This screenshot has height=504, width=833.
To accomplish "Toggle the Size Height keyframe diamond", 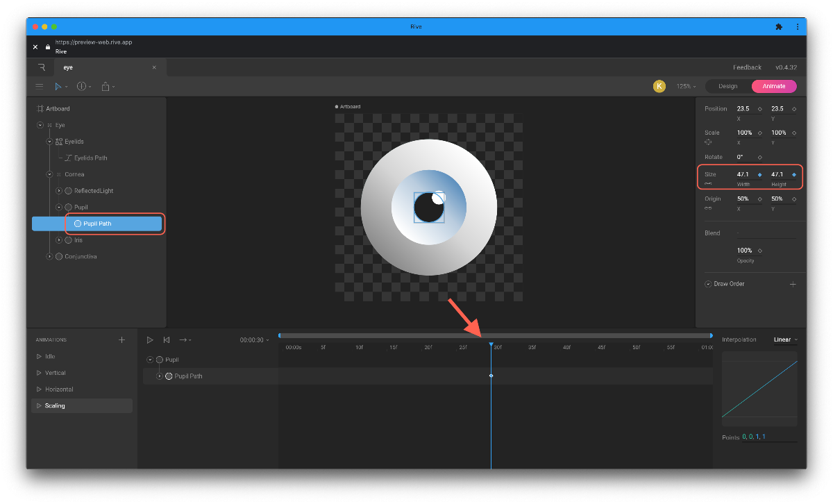I will (794, 175).
